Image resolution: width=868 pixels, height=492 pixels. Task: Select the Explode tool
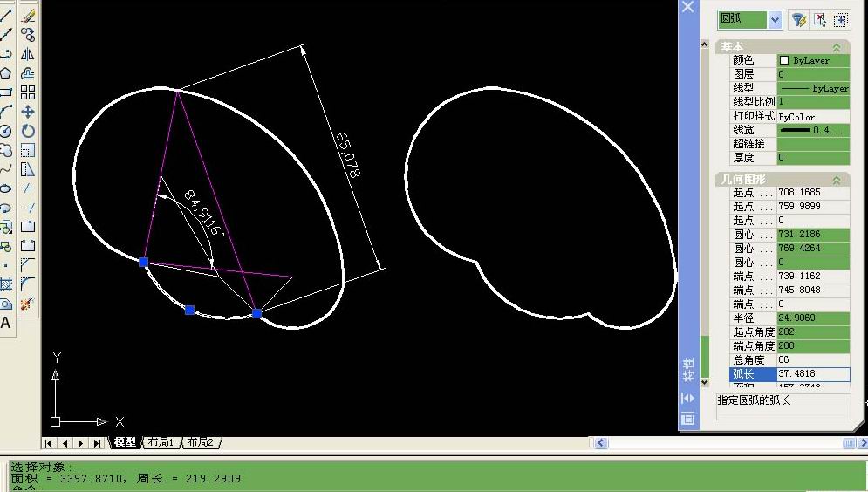coord(28,304)
